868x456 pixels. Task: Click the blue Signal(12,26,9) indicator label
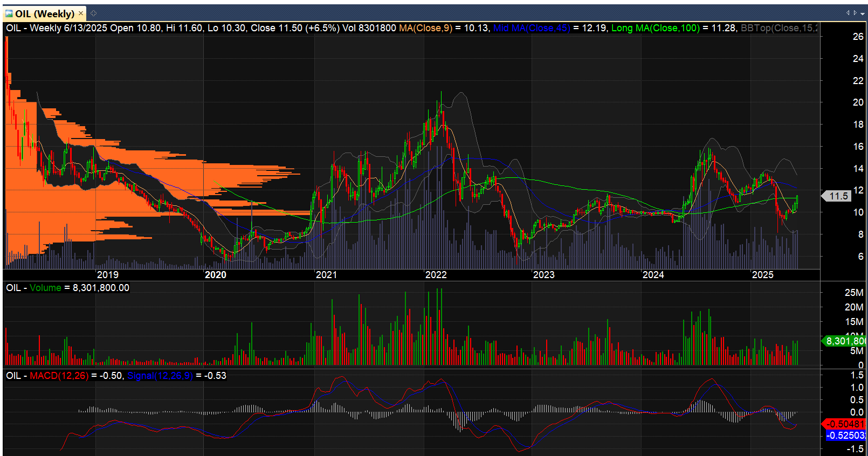pos(160,376)
